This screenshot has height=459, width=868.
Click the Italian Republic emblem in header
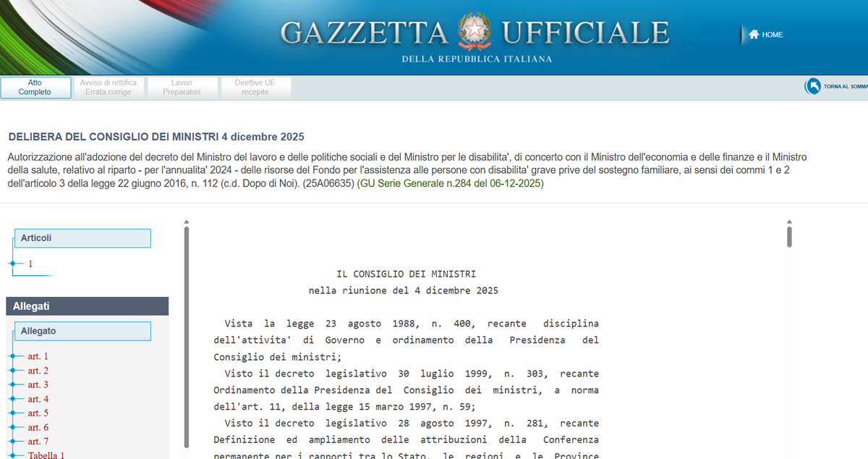(475, 32)
